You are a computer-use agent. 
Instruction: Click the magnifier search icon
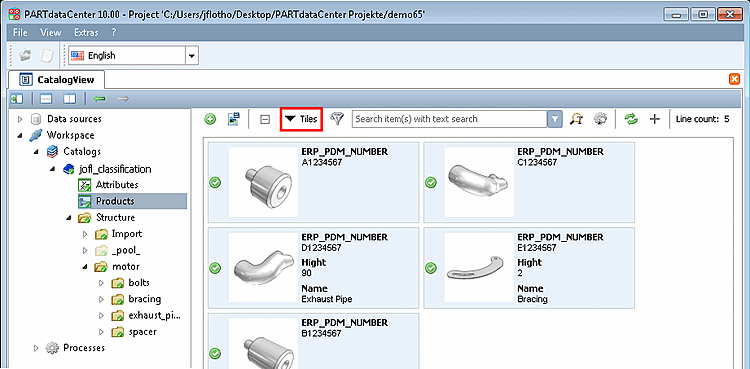coord(576,119)
